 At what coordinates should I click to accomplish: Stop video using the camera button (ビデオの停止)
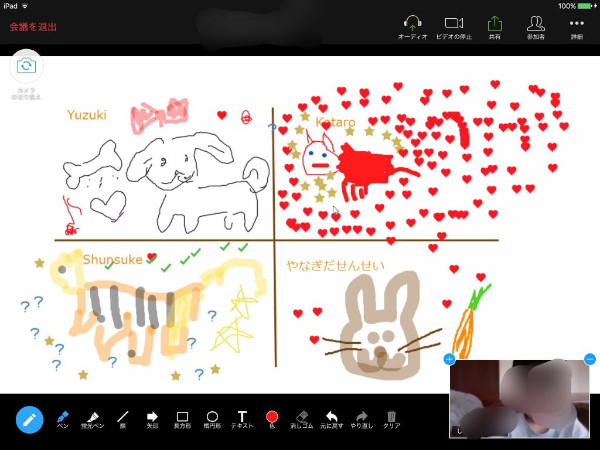click(454, 25)
